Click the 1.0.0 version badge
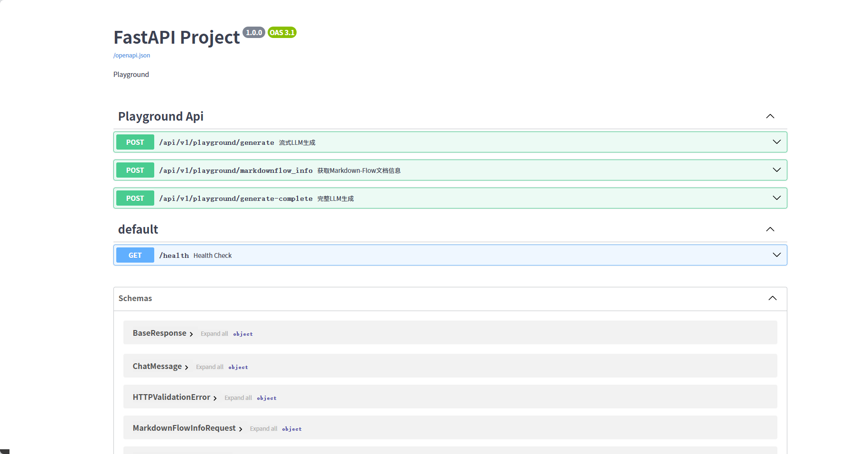This screenshot has width=868, height=454. (x=254, y=32)
